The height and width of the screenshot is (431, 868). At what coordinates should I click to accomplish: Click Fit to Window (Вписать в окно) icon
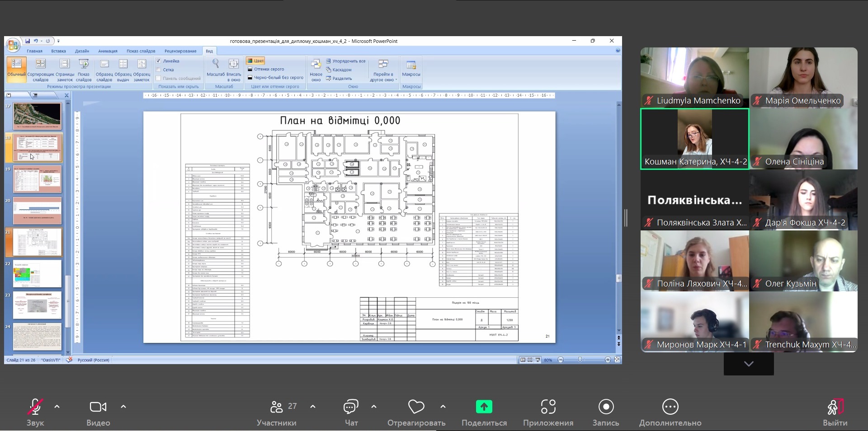(x=233, y=67)
